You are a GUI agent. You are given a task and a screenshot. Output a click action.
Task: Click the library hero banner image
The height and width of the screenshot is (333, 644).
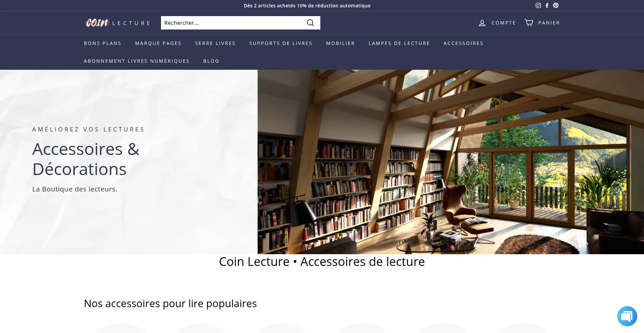click(x=451, y=162)
